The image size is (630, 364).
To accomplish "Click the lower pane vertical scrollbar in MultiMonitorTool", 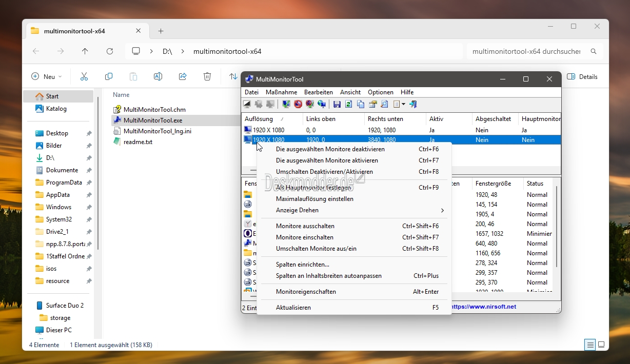I will click(x=556, y=226).
